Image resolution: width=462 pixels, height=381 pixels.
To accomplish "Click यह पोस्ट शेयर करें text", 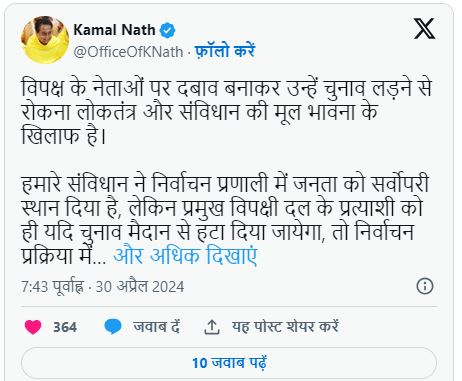I will tap(285, 326).
